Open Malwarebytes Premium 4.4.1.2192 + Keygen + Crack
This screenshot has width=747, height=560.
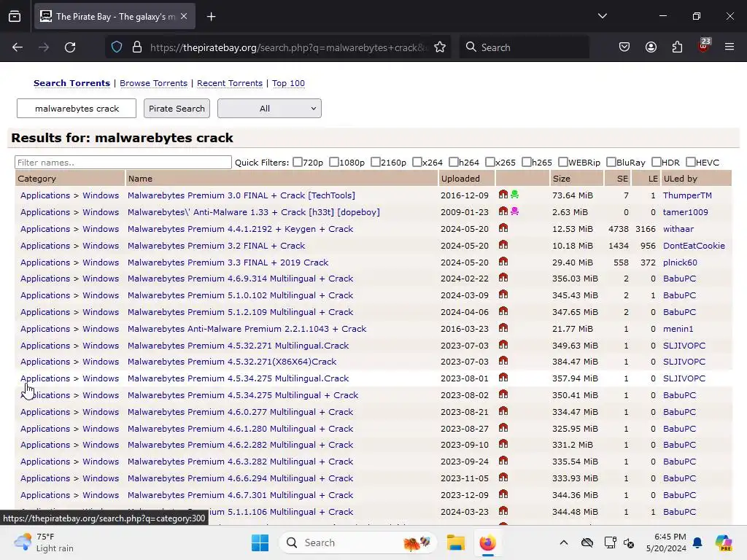240,228
